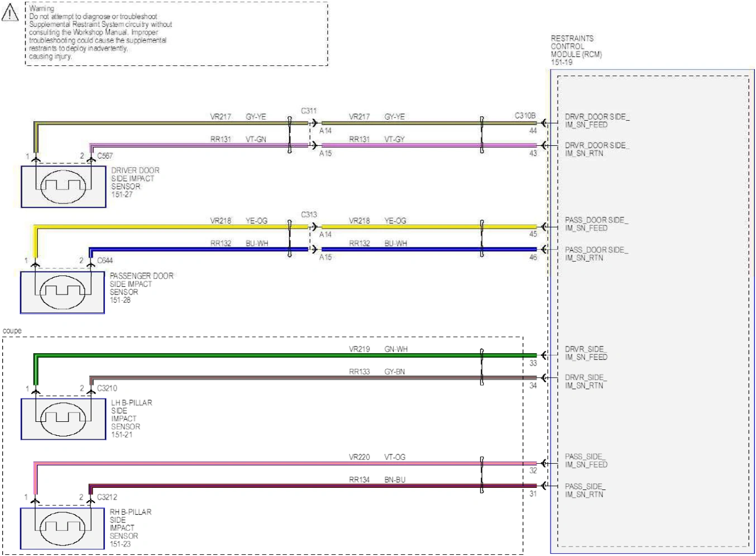Click the C3212 connector label
The width and height of the screenshot is (756, 556).
(107, 497)
